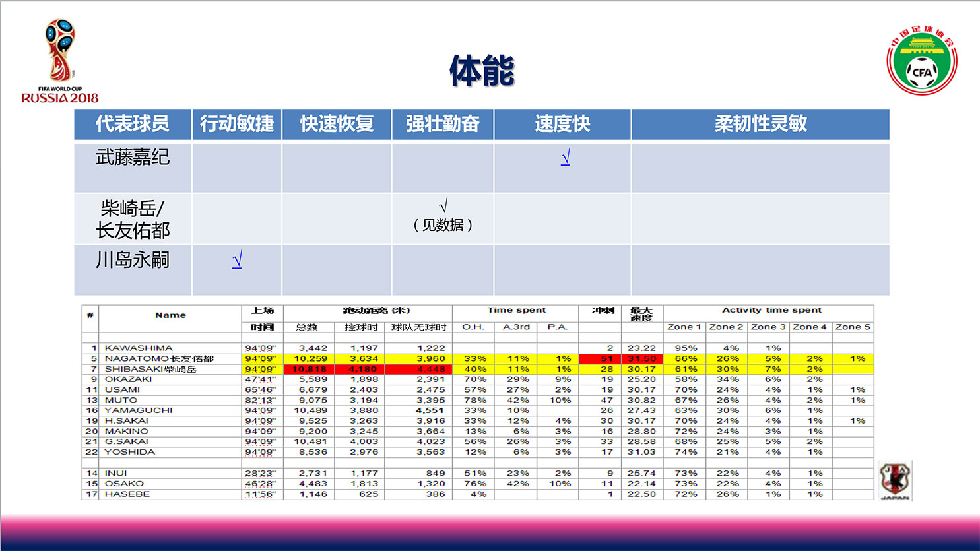
Task: Select the yellow NAGATOMO长友佑都 row name
Action: [x=159, y=359]
